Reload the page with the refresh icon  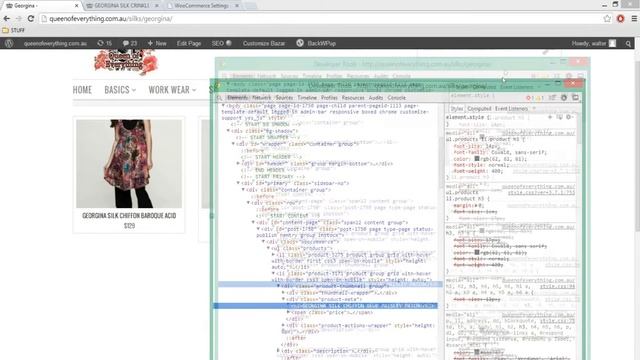click(31, 19)
